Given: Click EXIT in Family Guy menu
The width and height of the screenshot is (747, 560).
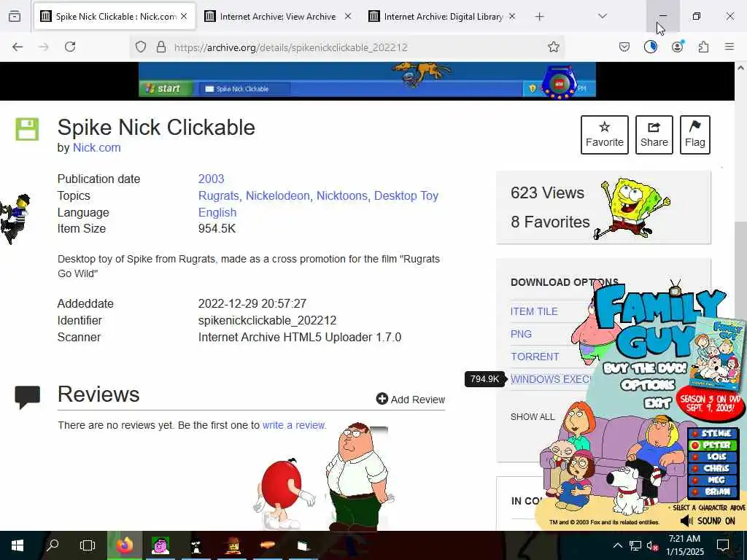Looking at the screenshot, I should click(657, 403).
